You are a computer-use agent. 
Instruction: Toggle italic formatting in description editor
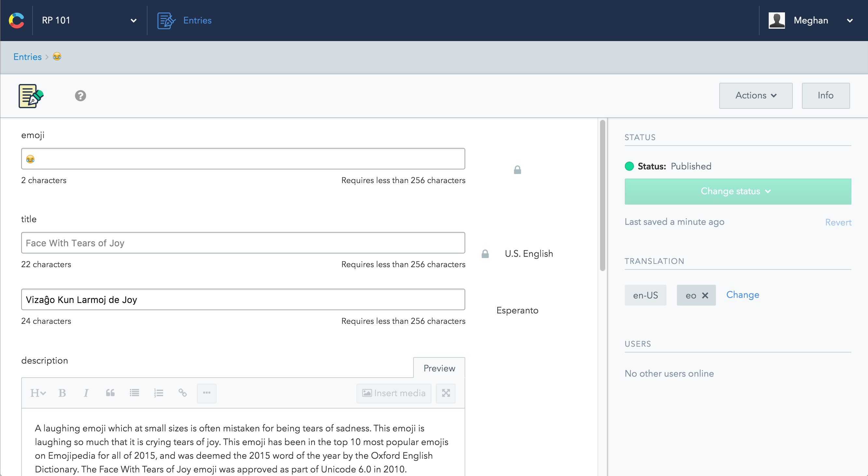coord(86,393)
